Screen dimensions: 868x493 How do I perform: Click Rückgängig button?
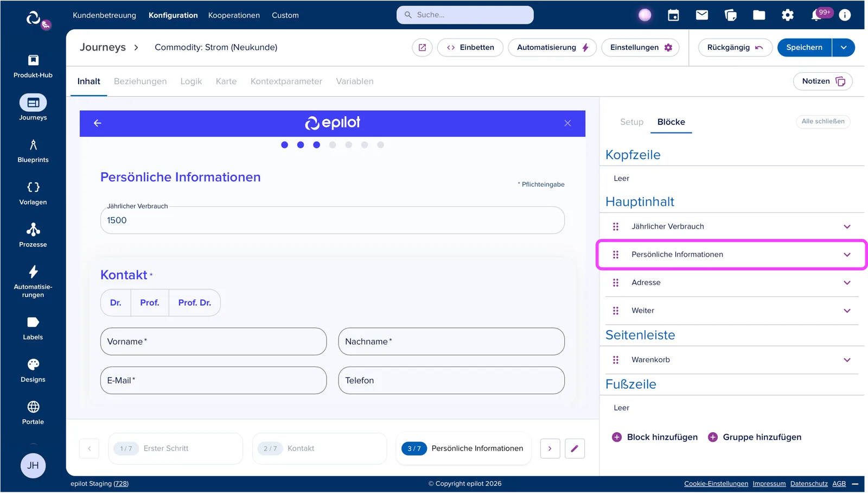(x=735, y=48)
